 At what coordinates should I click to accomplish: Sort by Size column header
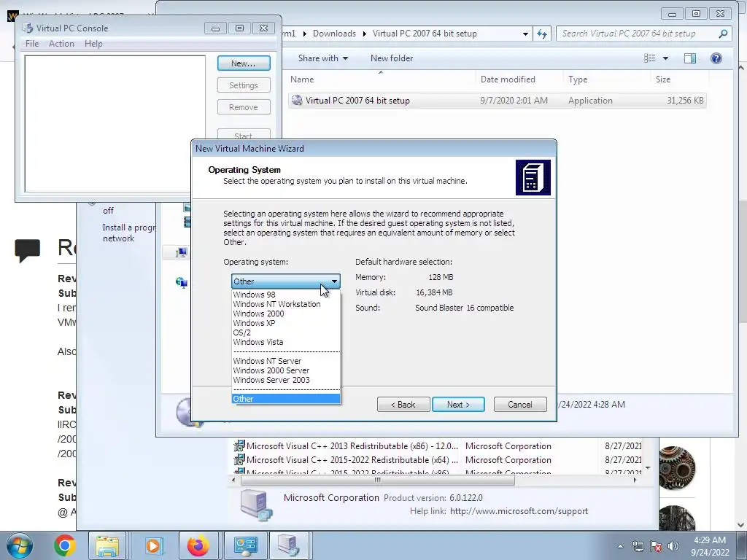[x=662, y=79]
